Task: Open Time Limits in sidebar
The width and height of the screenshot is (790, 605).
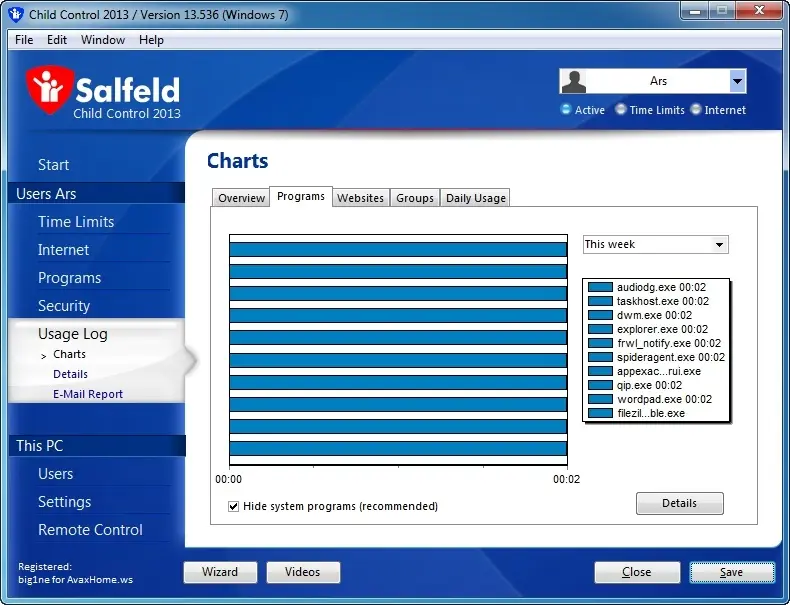Action: pyautogui.click(x=76, y=222)
